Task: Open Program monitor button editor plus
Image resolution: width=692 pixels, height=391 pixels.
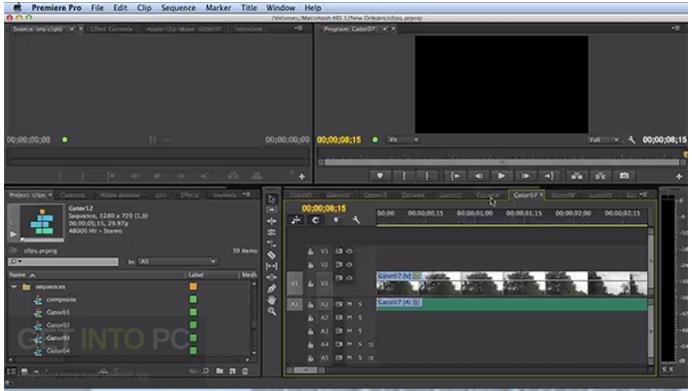Action: pyautogui.click(x=679, y=177)
